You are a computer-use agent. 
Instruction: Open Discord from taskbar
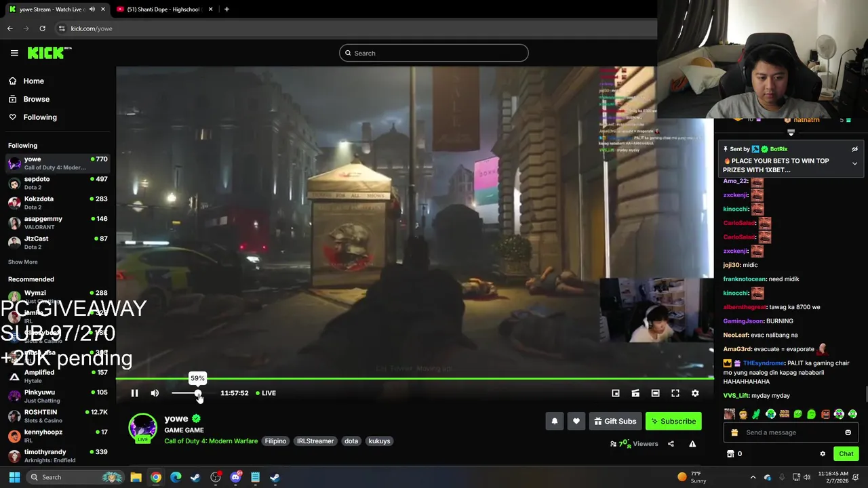(x=235, y=477)
